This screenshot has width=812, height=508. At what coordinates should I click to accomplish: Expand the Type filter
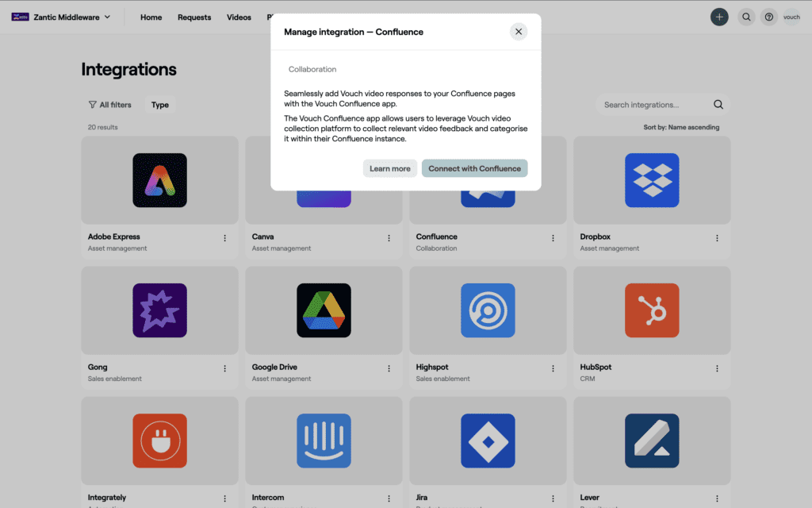tap(160, 105)
